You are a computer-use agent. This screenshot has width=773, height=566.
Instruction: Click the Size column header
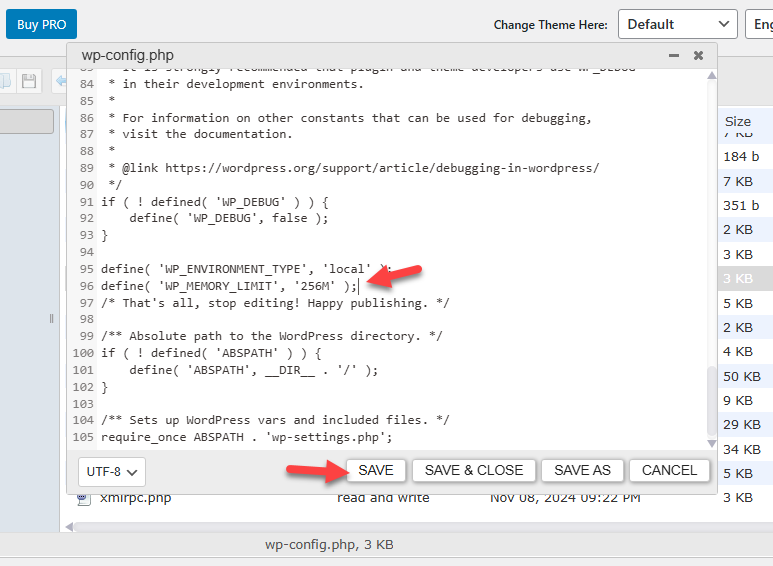pyautogui.click(x=738, y=121)
